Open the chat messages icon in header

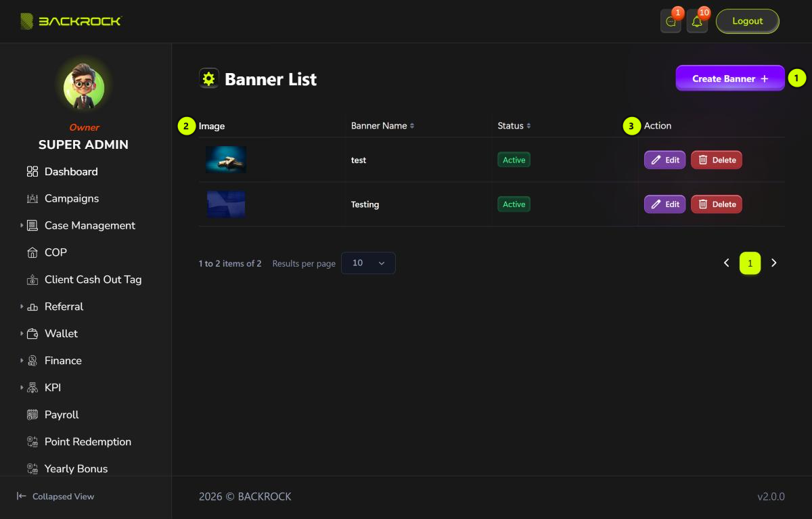[671, 22]
